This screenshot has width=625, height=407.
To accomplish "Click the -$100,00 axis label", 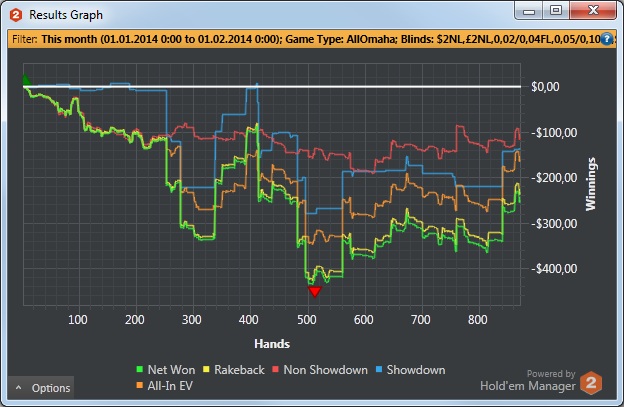I will pyautogui.click(x=554, y=132).
